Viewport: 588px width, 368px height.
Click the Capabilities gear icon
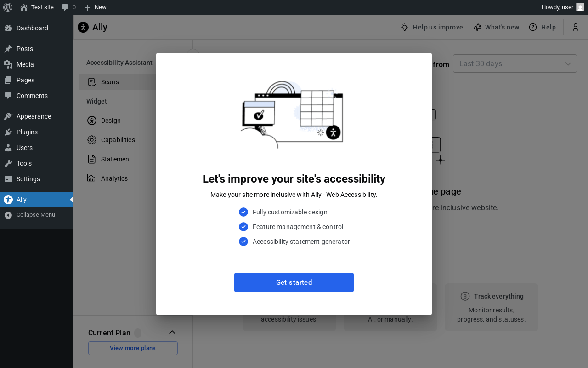click(92, 140)
